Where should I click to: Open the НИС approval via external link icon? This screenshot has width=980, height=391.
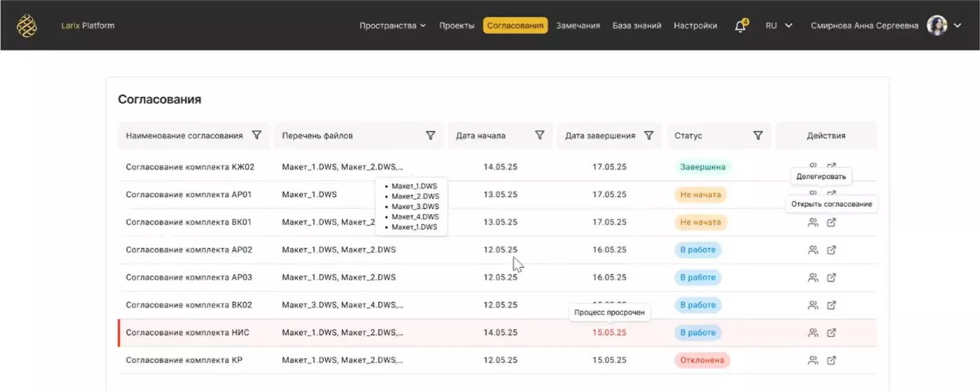point(831,333)
